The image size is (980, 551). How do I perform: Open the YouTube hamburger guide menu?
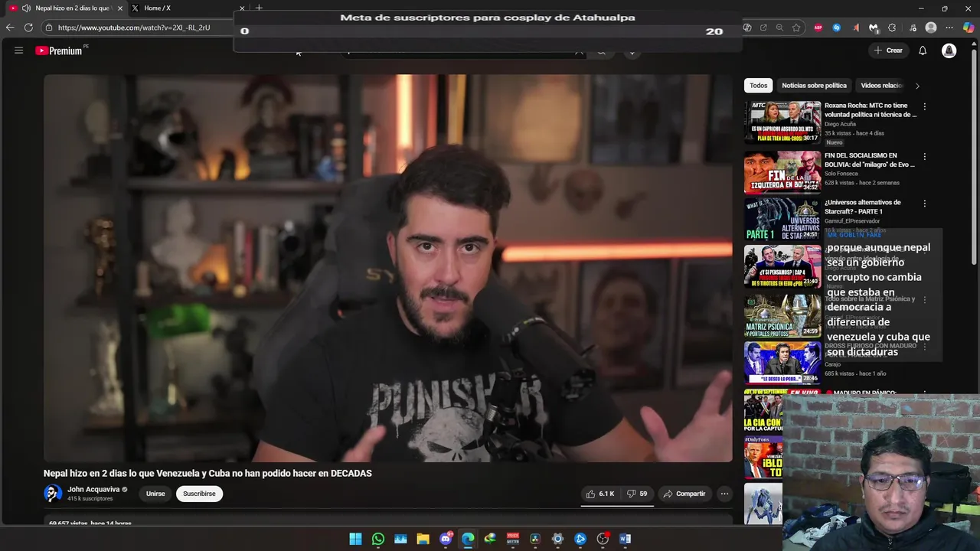point(18,51)
